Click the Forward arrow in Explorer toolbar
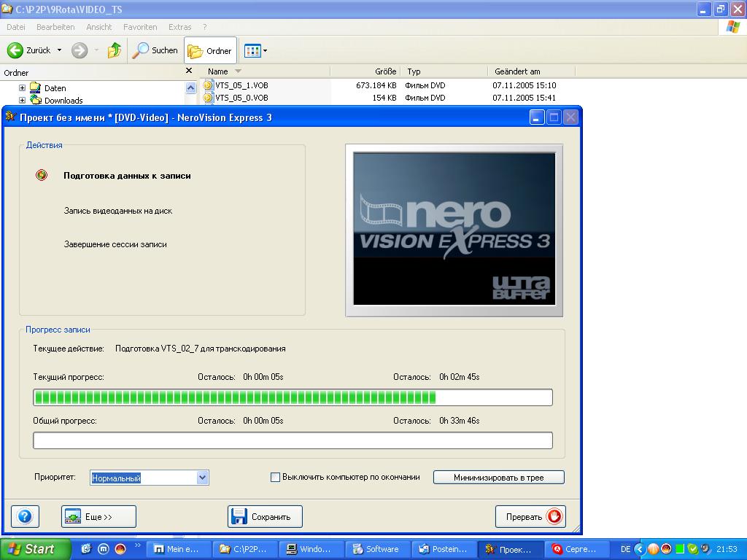This screenshot has width=747, height=560. (x=80, y=50)
